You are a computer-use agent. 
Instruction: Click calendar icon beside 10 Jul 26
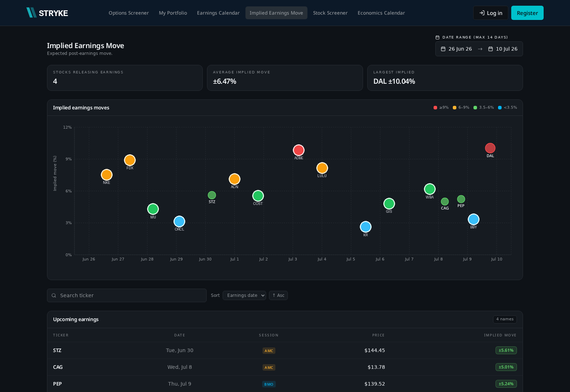(491, 49)
